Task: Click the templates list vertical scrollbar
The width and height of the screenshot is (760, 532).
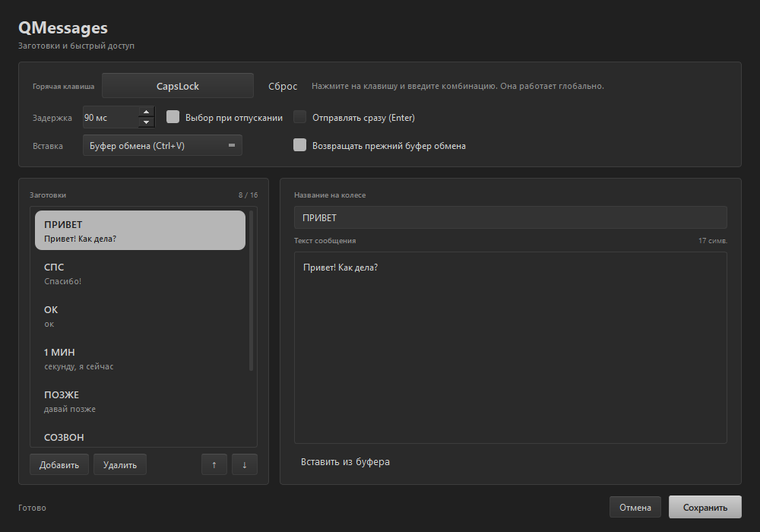Action: pos(251,291)
